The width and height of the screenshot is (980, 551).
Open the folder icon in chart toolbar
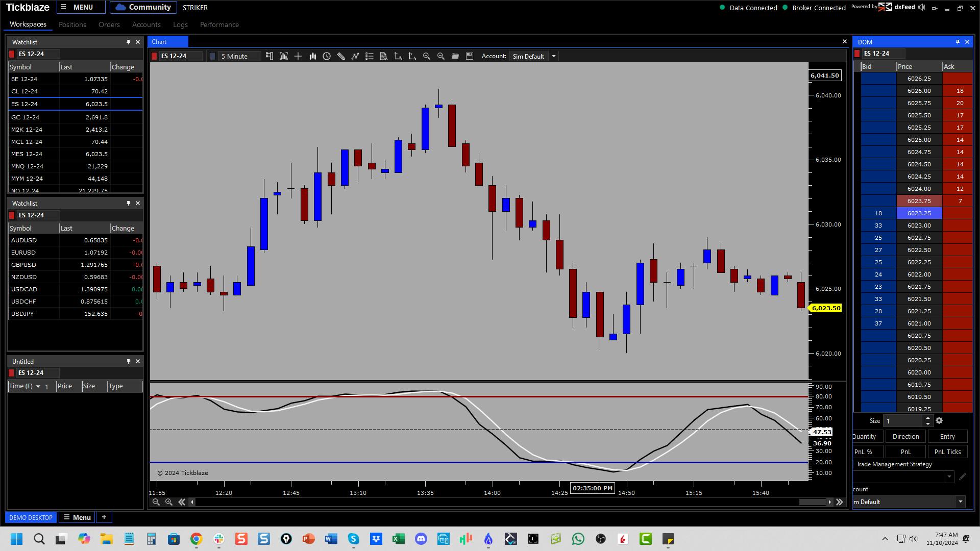click(x=455, y=56)
